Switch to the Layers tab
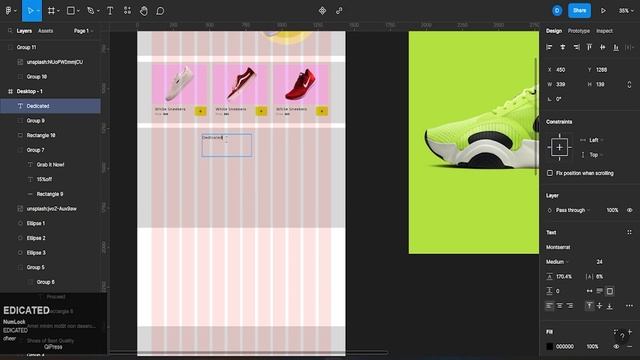Viewport: 640px width, 360px height. point(24,31)
